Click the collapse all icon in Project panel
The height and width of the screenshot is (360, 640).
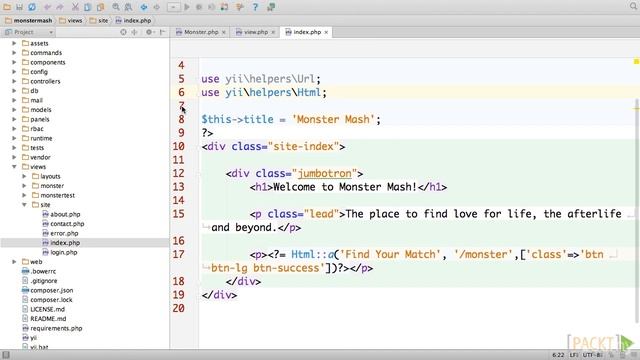tap(134, 32)
